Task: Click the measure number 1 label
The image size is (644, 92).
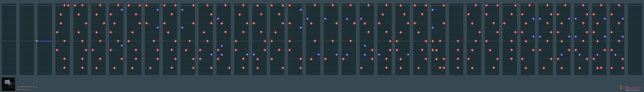Action: pyautogui.click(x=1, y=5)
